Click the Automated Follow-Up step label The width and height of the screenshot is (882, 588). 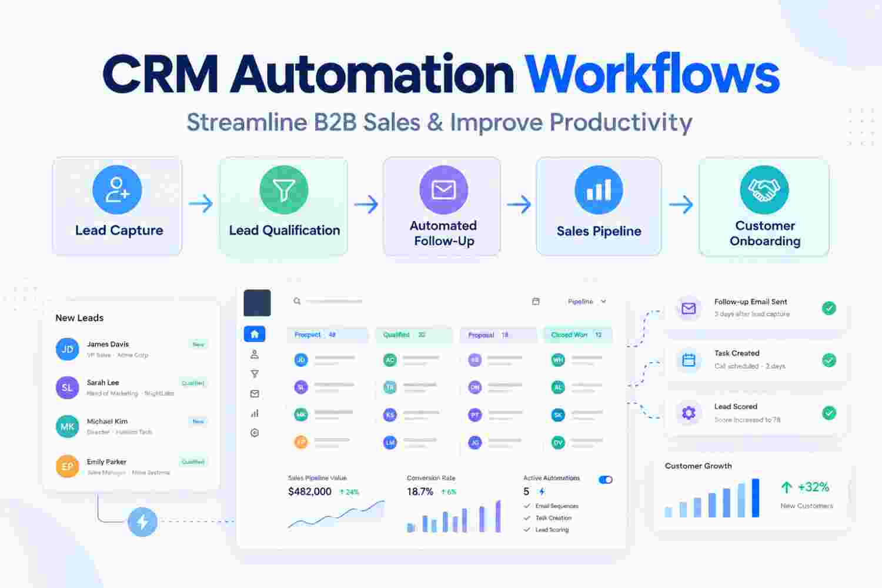coord(443,233)
